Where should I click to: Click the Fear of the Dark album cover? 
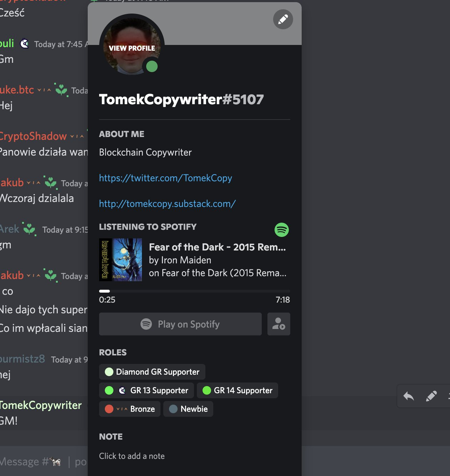[121, 260]
